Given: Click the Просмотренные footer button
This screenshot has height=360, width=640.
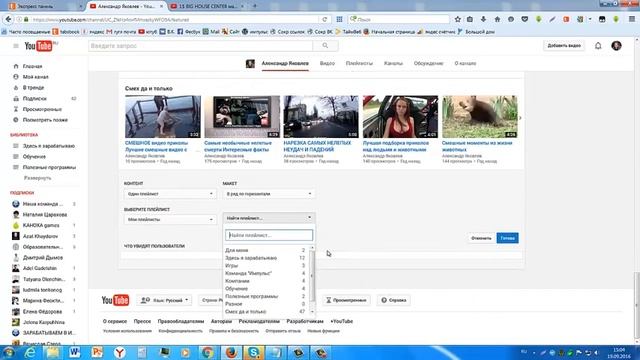Looking at the screenshot, I should [346, 300].
